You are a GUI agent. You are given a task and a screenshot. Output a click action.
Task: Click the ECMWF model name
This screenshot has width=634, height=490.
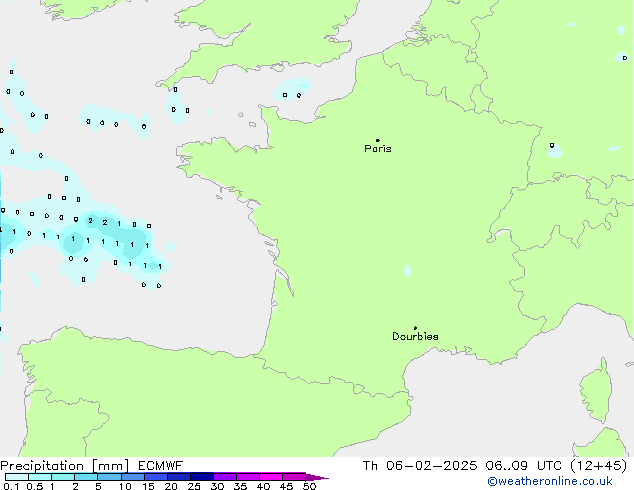[161, 466]
